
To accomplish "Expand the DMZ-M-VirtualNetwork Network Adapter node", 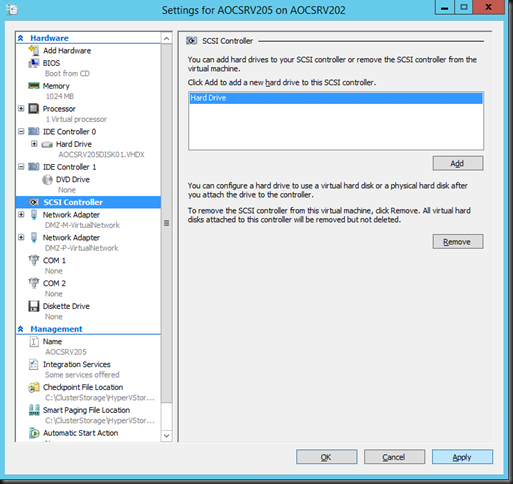I will 21,214.
